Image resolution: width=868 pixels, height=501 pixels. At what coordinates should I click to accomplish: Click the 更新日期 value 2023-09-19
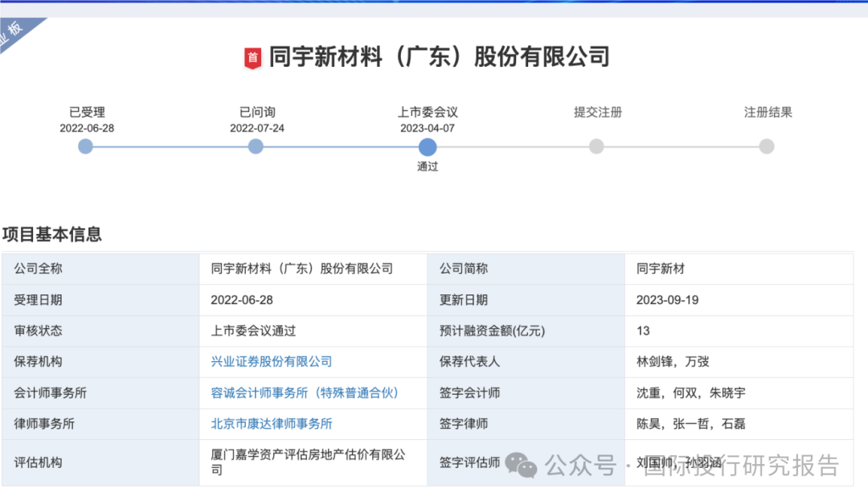pyautogui.click(x=667, y=300)
